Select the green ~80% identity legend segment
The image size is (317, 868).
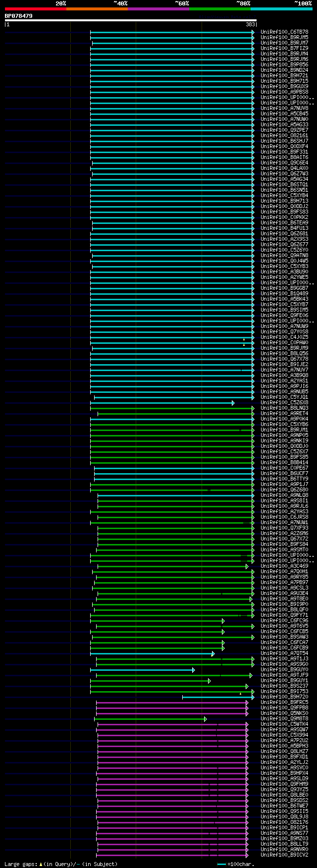click(220, 9)
